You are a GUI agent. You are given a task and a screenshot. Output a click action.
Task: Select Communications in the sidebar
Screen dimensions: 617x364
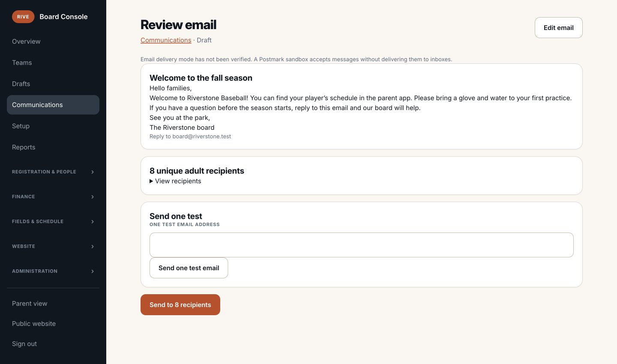(x=53, y=105)
